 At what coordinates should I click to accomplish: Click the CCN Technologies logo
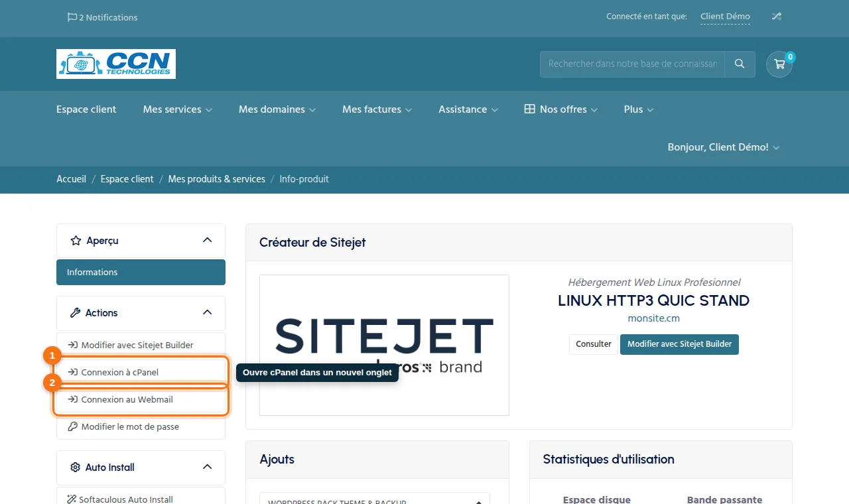coord(116,64)
